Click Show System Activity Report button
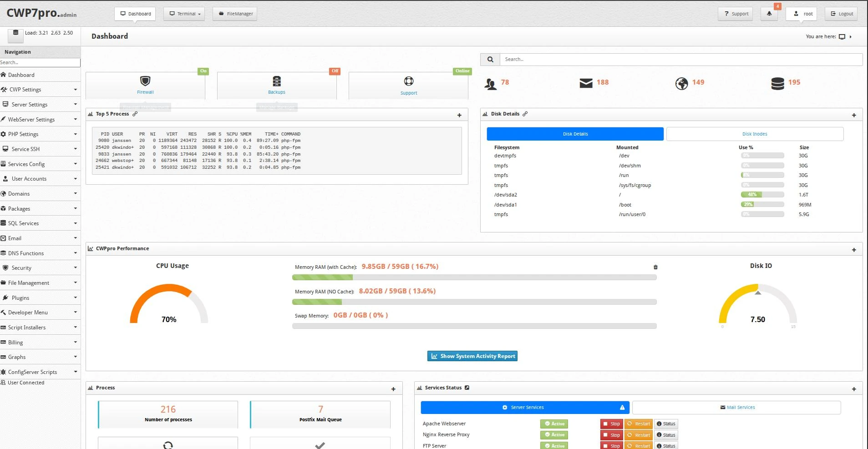This screenshot has width=868, height=449. pyautogui.click(x=472, y=356)
